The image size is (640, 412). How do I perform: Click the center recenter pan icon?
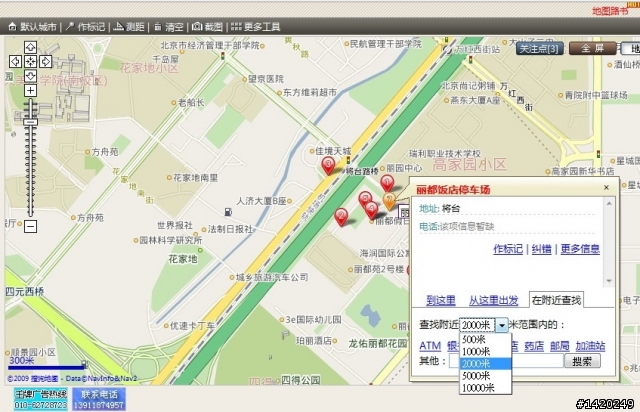31,62
